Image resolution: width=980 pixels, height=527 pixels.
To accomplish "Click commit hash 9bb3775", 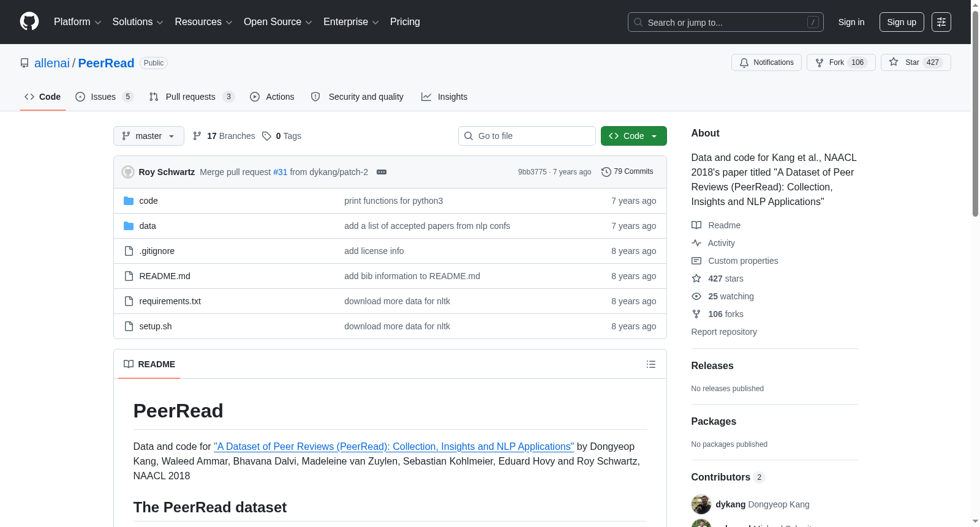I will (532, 172).
